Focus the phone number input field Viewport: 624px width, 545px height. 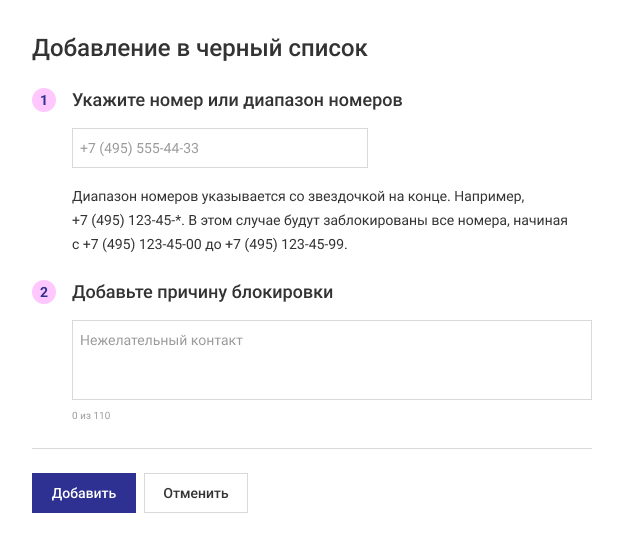click(x=220, y=148)
